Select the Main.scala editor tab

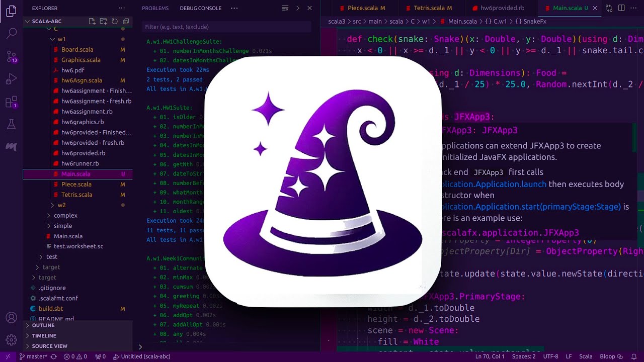coord(570,8)
